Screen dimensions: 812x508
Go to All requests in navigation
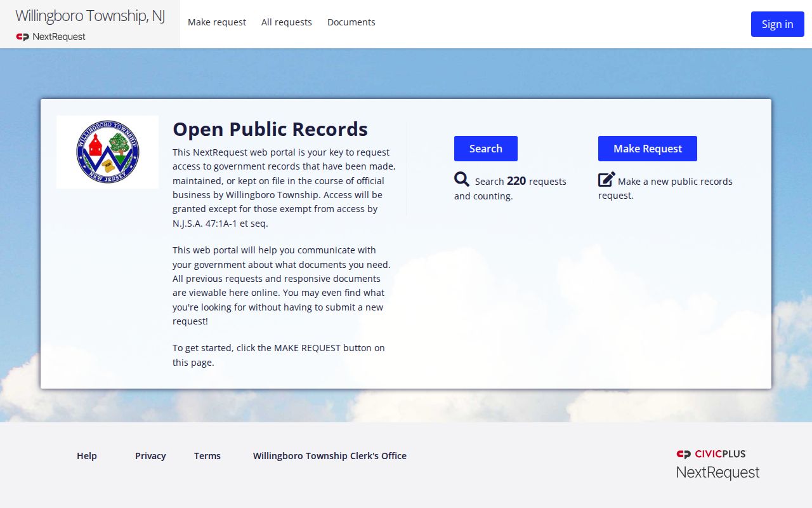(x=287, y=22)
